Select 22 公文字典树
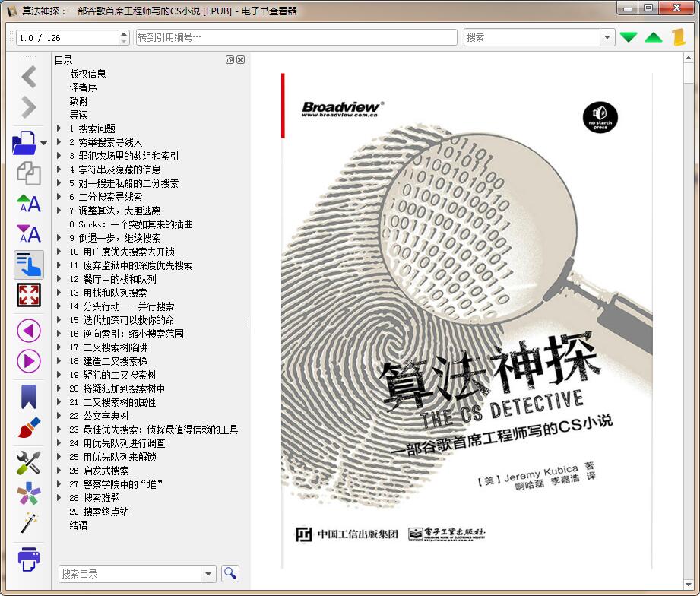 point(99,416)
